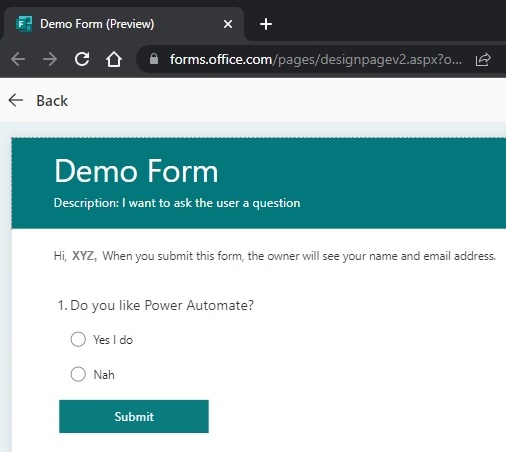The image size is (506, 453).
Task: Click the Yes I do answer label
Action: pyautogui.click(x=113, y=340)
